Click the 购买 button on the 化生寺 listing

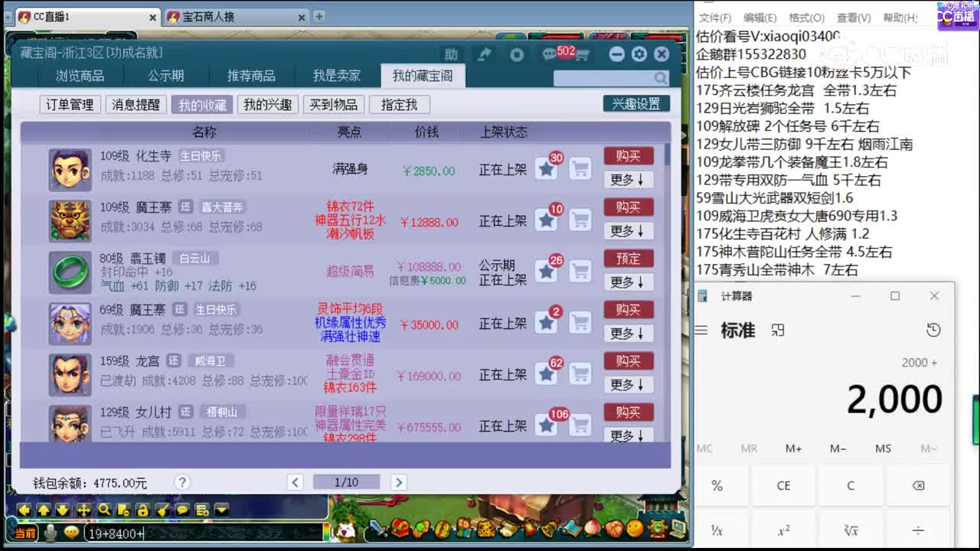point(628,156)
